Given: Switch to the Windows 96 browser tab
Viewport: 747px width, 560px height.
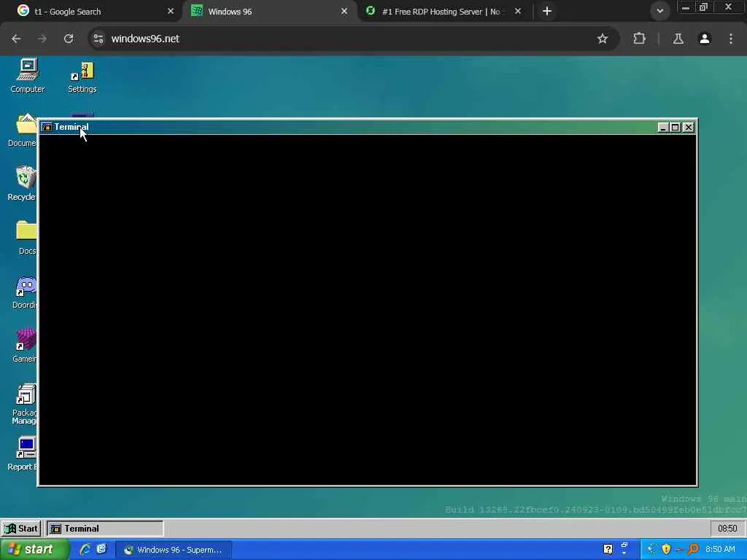Looking at the screenshot, I should pyautogui.click(x=270, y=12).
